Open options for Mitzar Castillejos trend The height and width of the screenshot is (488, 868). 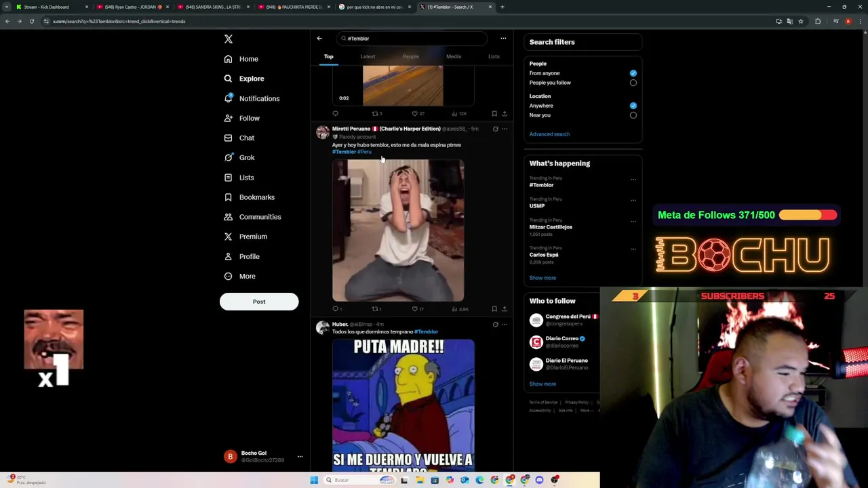[x=633, y=222]
